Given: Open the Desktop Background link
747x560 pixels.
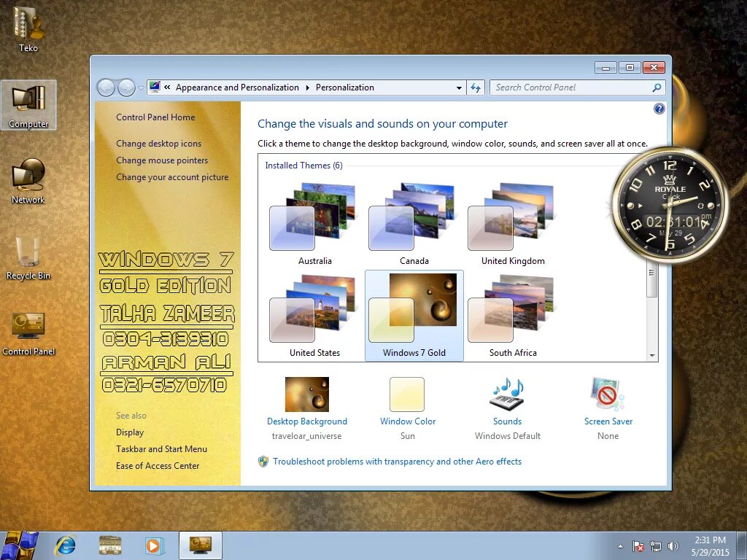Looking at the screenshot, I should coord(307,421).
